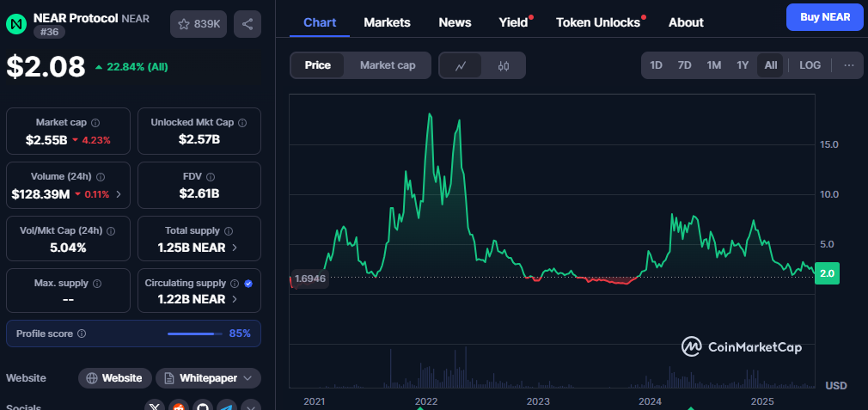Viewport: 868px width, 410px height.
Task: Click Profile score info icon
Action: [82, 334]
